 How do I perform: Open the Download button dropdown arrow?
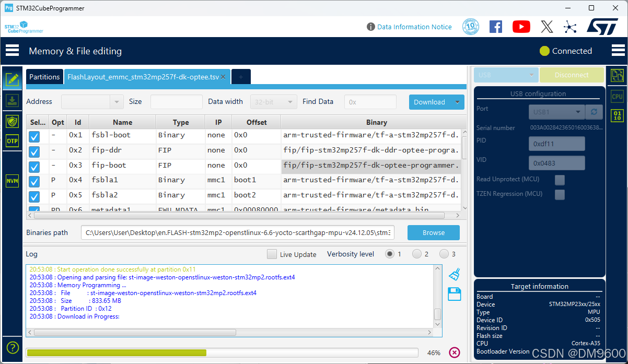458,102
